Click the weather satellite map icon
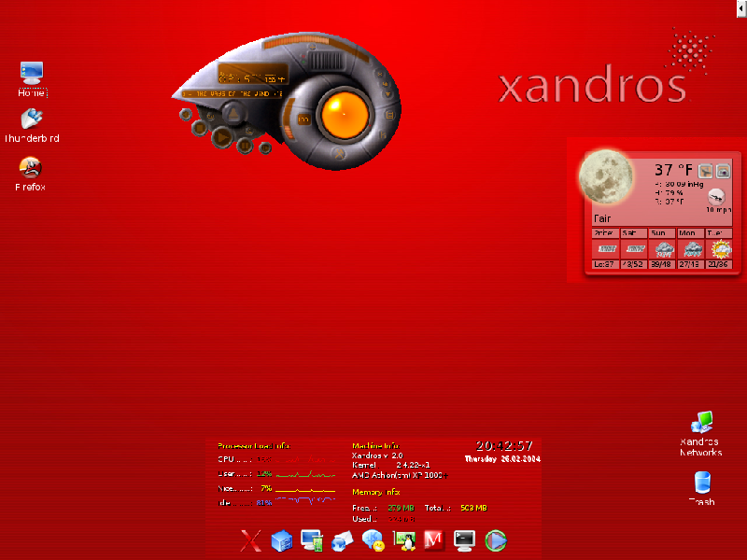 coord(706,171)
